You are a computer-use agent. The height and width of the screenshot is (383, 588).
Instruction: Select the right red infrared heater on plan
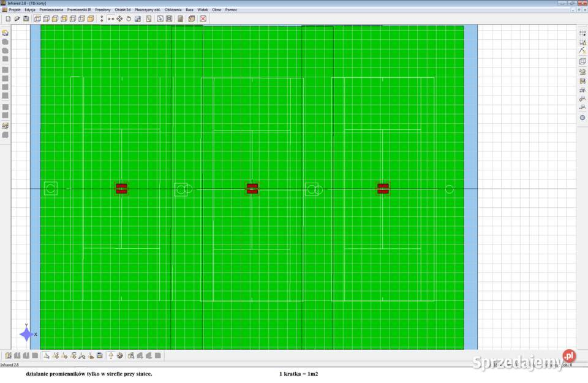click(x=383, y=188)
